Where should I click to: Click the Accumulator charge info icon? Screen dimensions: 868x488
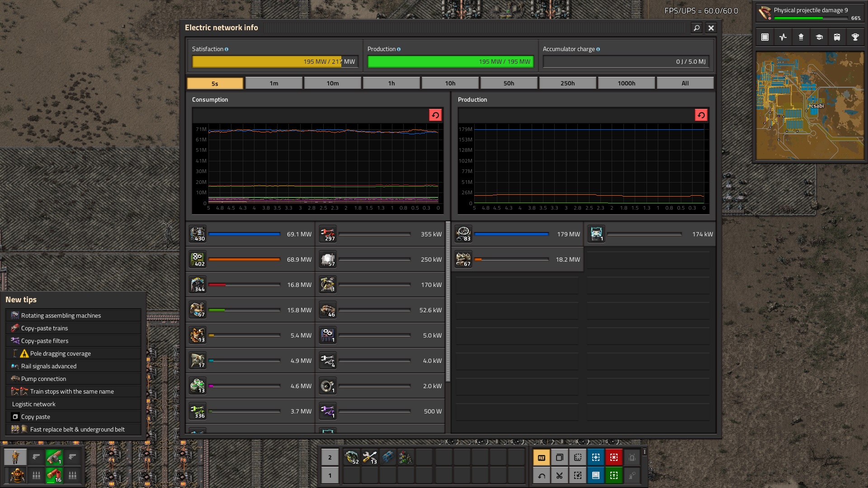tap(598, 49)
